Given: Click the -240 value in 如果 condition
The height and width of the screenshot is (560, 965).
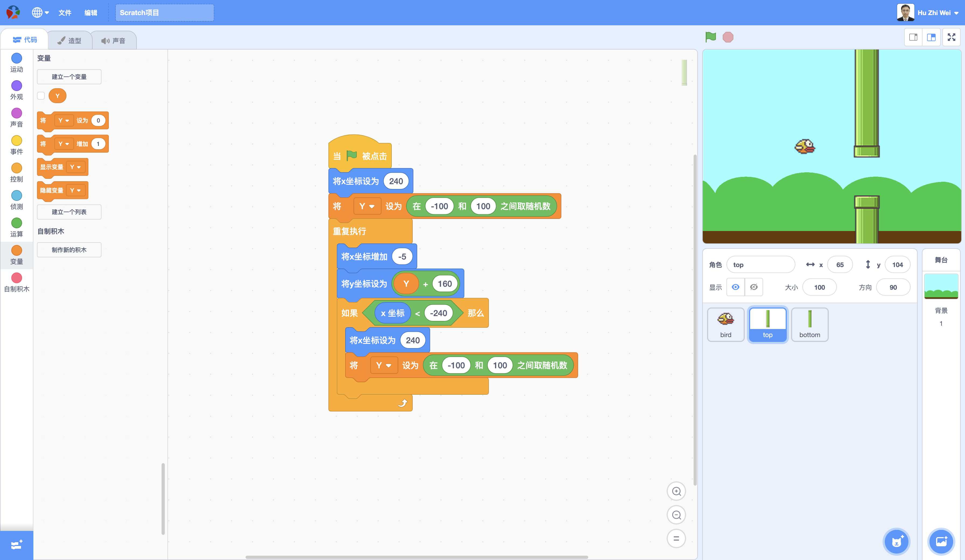Looking at the screenshot, I should 438,313.
